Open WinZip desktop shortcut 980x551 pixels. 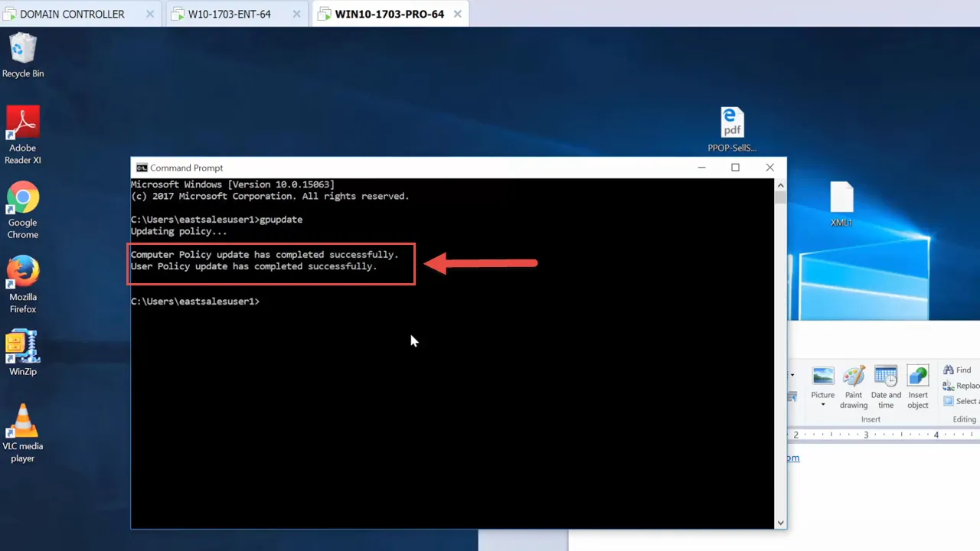click(23, 353)
